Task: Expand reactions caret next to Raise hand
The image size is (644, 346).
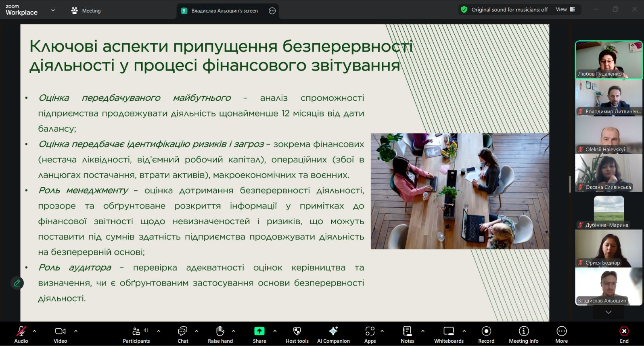Action: coord(234,331)
